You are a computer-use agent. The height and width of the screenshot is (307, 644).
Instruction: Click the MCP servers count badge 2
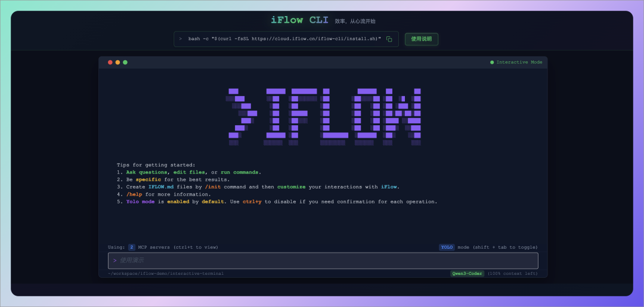(x=131, y=247)
